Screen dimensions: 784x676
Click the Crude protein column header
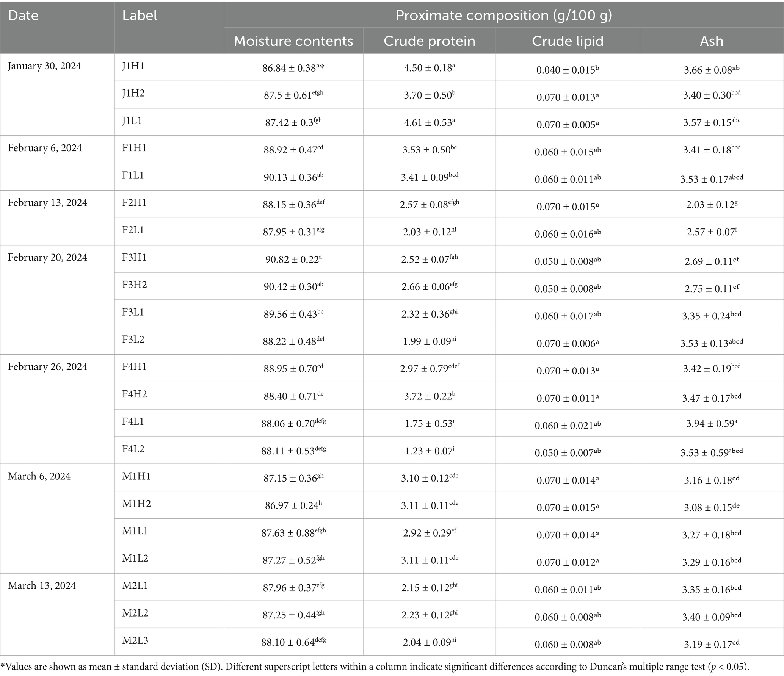[429, 41]
